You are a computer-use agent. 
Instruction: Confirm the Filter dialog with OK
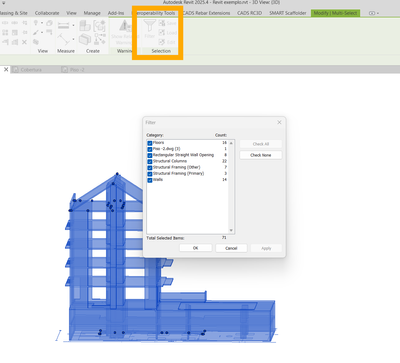pyautogui.click(x=195, y=248)
